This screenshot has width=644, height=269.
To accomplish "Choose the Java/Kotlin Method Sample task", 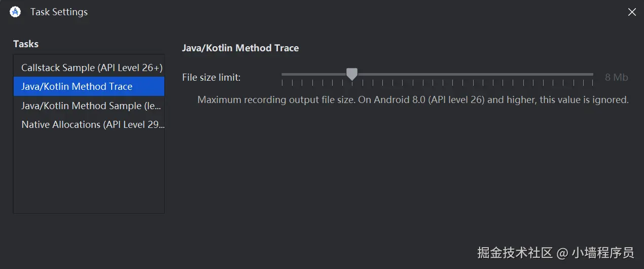I will [91, 106].
